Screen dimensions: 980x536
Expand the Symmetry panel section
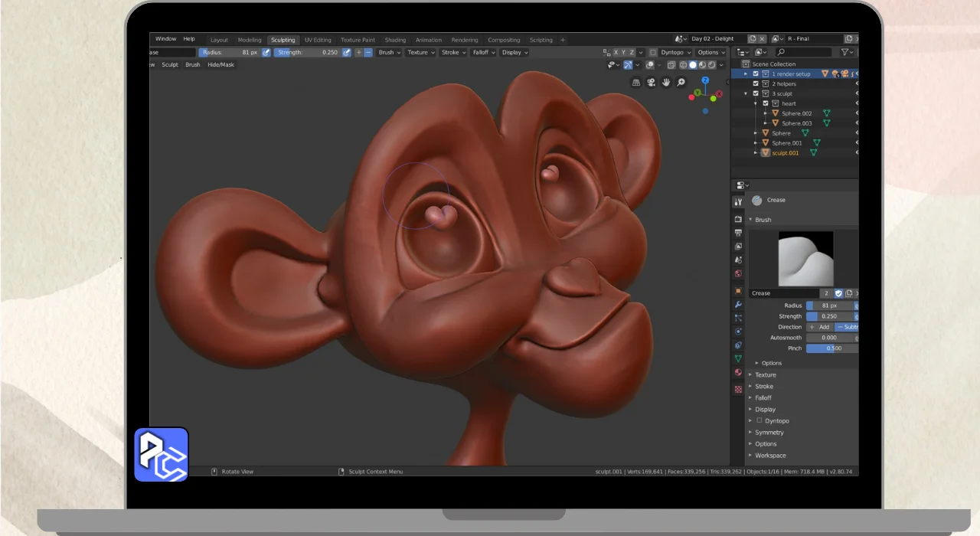769,433
